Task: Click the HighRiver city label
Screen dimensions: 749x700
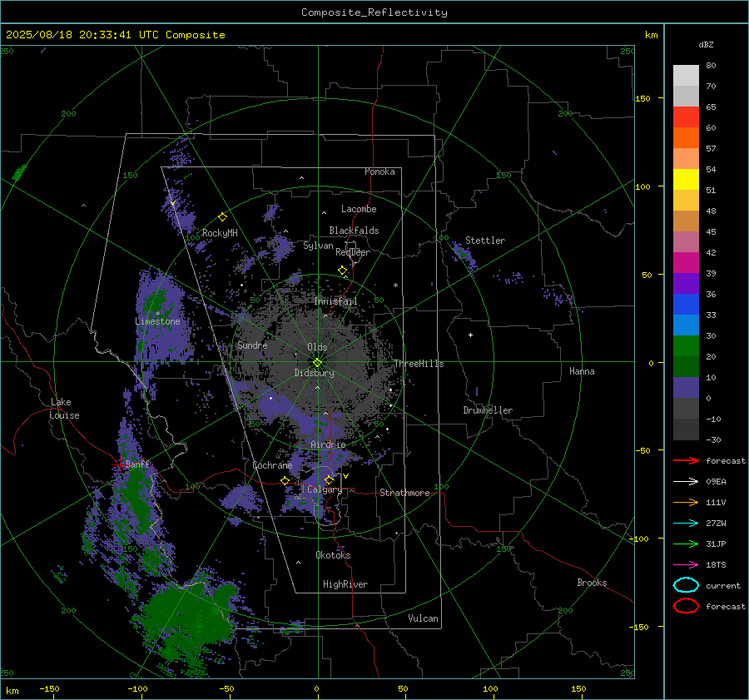Action: tap(345, 584)
